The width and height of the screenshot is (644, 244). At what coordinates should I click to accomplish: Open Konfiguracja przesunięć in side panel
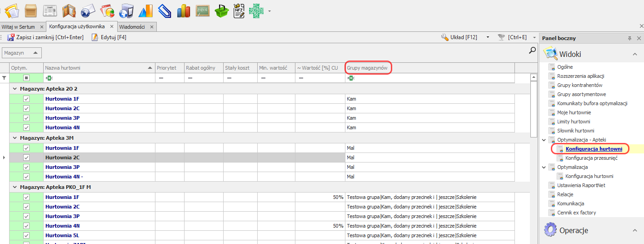click(591, 158)
